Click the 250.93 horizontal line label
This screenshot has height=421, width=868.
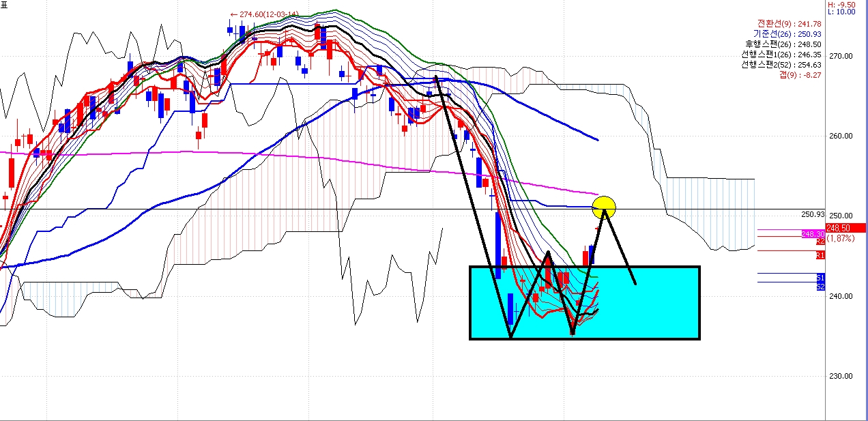pyautogui.click(x=811, y=214)
